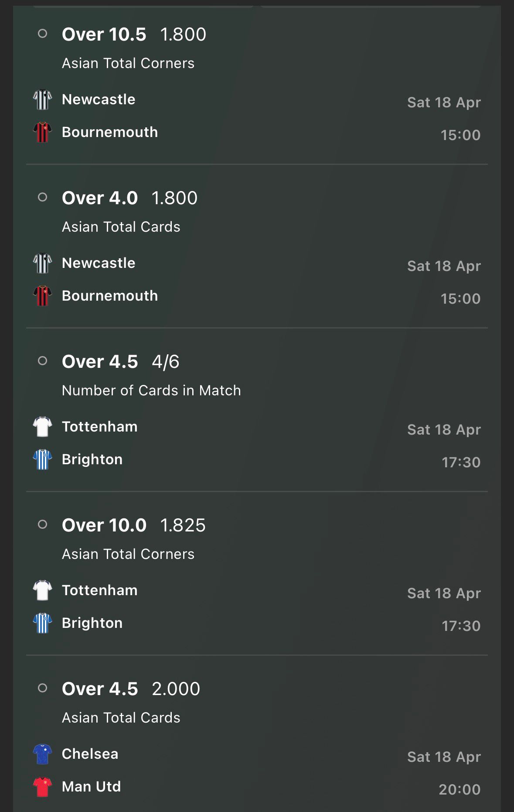This screenshot has width=514, height=812.
Task: Click Bournemouth's jersey icon under Over 10.5
Action: click(42, 132)
